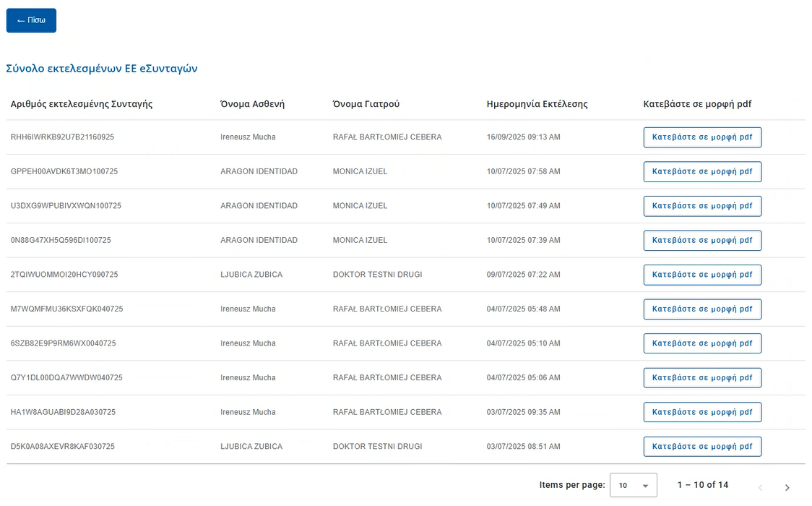Image resolution: width=812 pixels, height=506 pixels.
Task: Download pdf for prescription D5K0A08AXEVR8KAF030725
Action: 701,446
